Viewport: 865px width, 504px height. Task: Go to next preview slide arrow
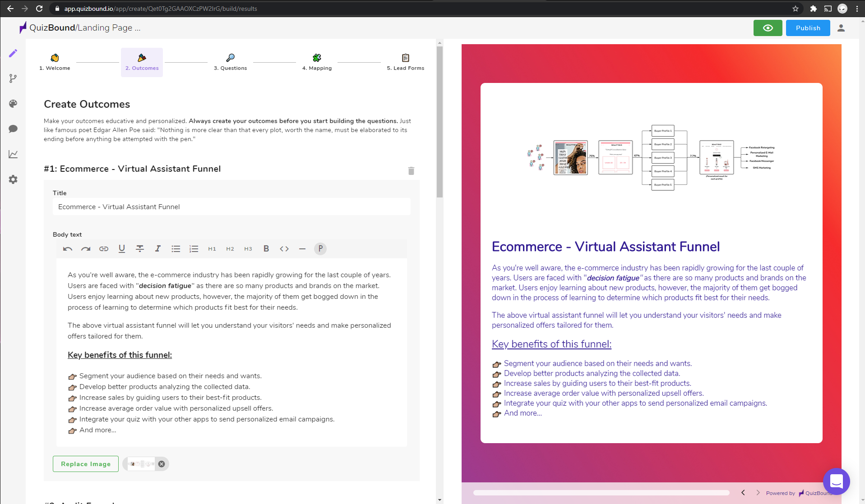(x=758, y=493)
